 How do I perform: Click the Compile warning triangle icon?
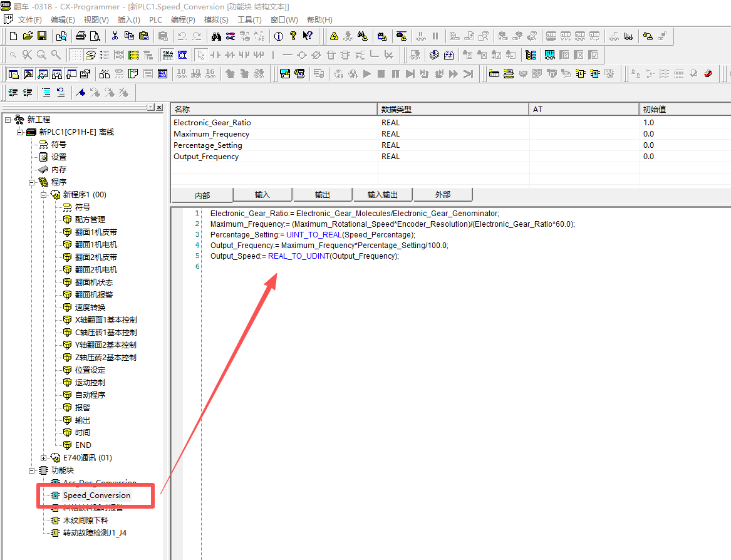point(334,36)
